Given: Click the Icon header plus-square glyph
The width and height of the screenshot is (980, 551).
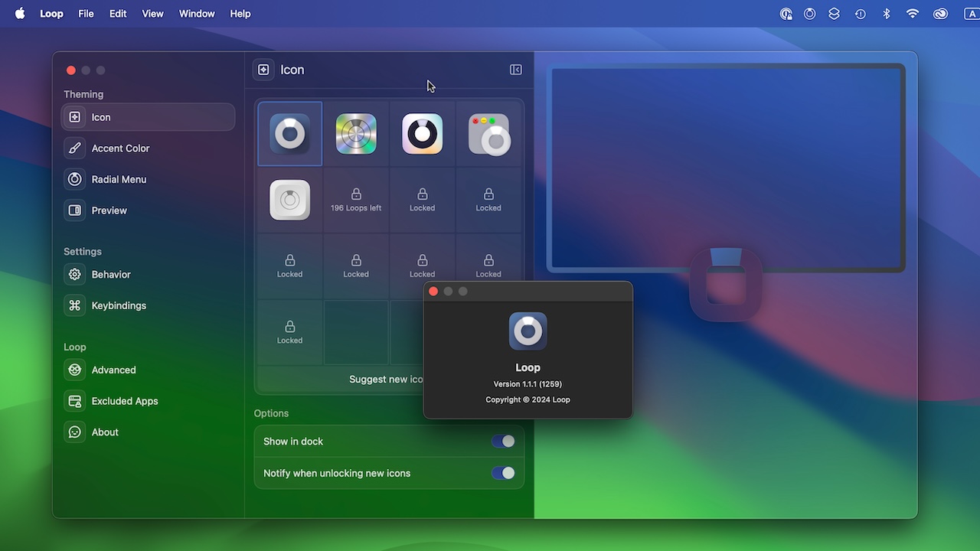Looking at the screenshot, I should tap(263, 70).
